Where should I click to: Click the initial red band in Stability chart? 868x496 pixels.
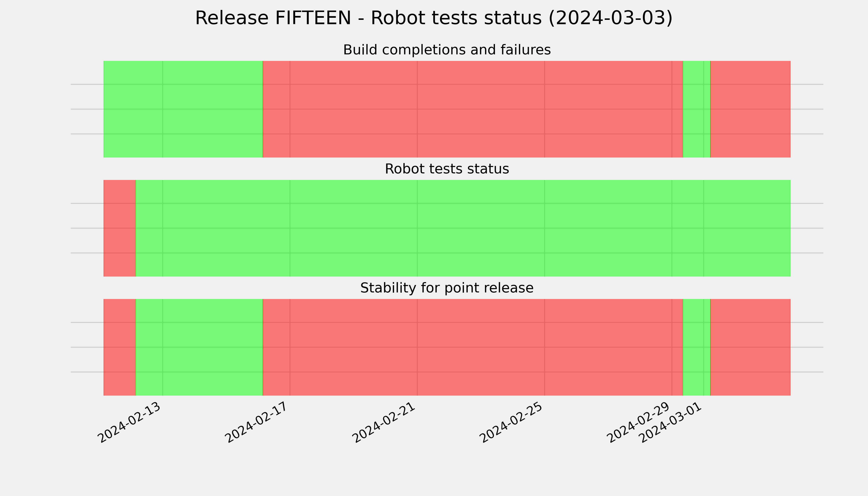[120, 347]
